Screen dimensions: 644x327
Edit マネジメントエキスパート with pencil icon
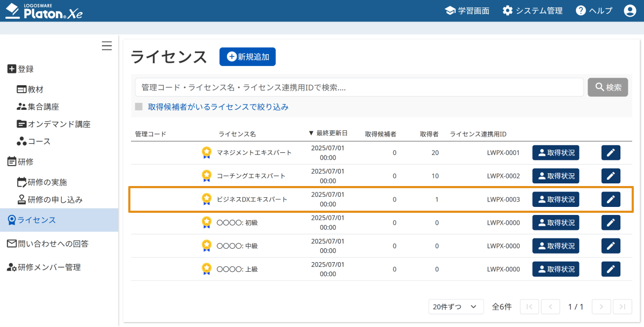tap(611, 153)
